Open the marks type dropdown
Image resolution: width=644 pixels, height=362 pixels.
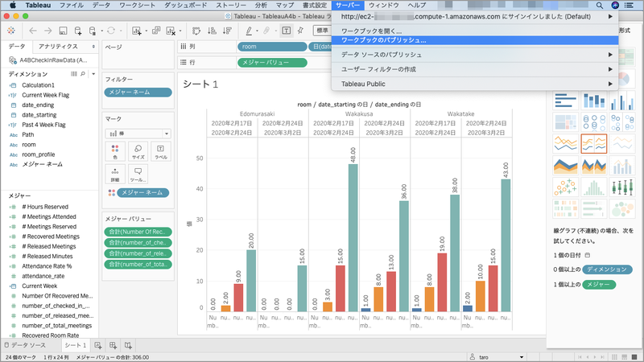[138, 134]
